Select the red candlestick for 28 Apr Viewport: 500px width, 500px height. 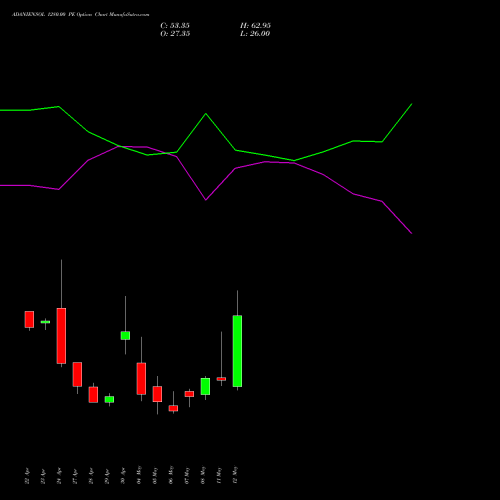[93, 395]
